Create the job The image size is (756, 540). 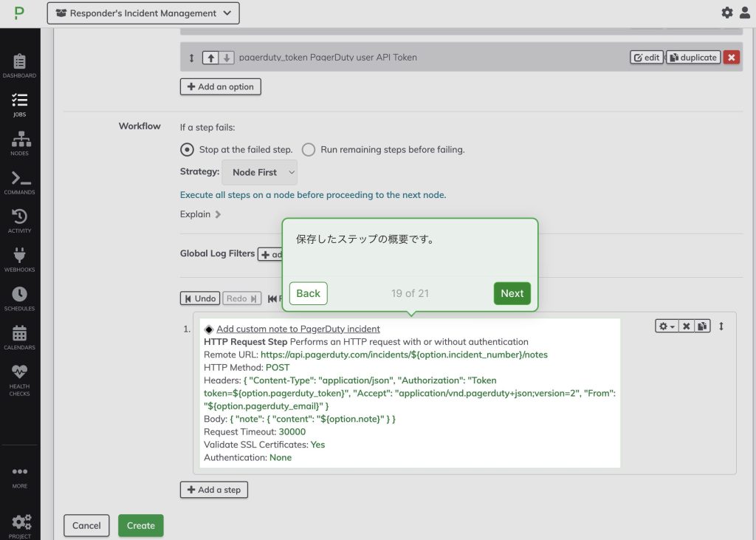click(141, 525)
